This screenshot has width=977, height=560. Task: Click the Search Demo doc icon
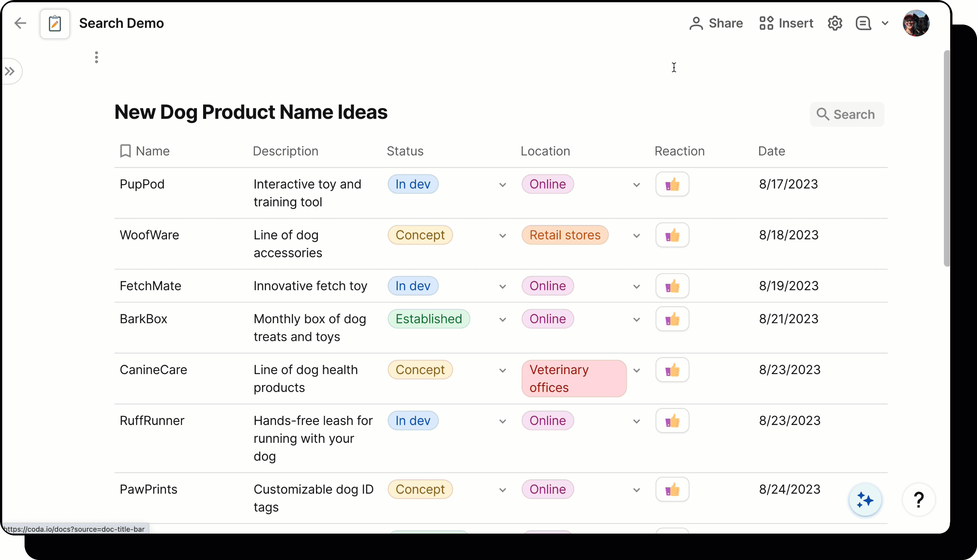point(55,23)
